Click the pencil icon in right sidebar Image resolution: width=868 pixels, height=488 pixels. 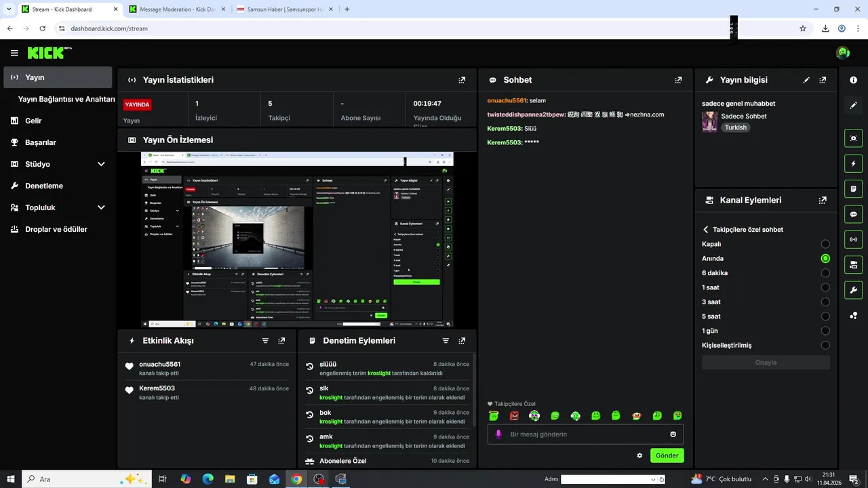click(854, 105)
